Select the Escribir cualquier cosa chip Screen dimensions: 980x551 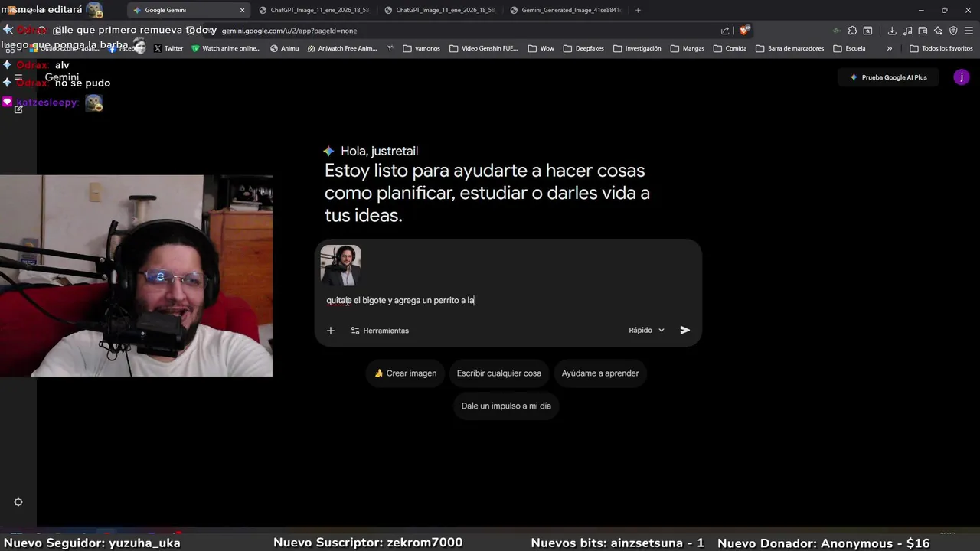pos(499,373)
